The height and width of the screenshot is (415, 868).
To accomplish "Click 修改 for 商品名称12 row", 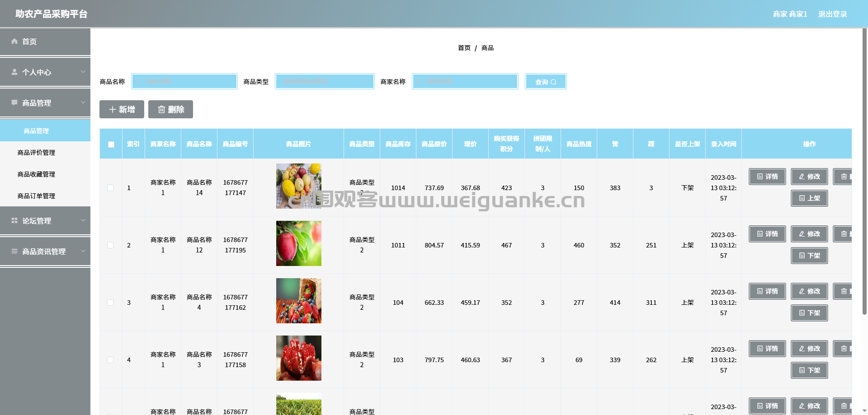I will click(x=809, y=234).
